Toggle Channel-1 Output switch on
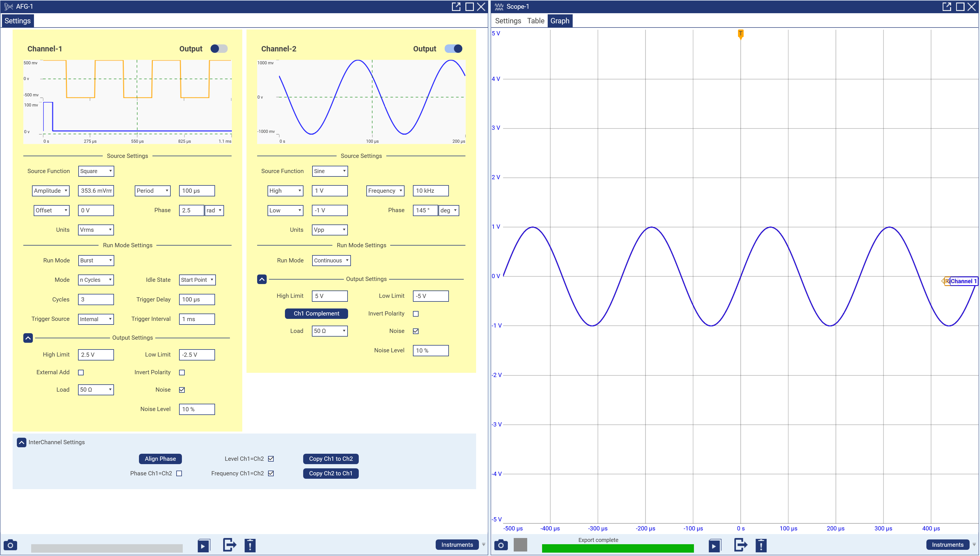Screen dimensions: 980x556 pyautogui.click(x=219, y=49)
